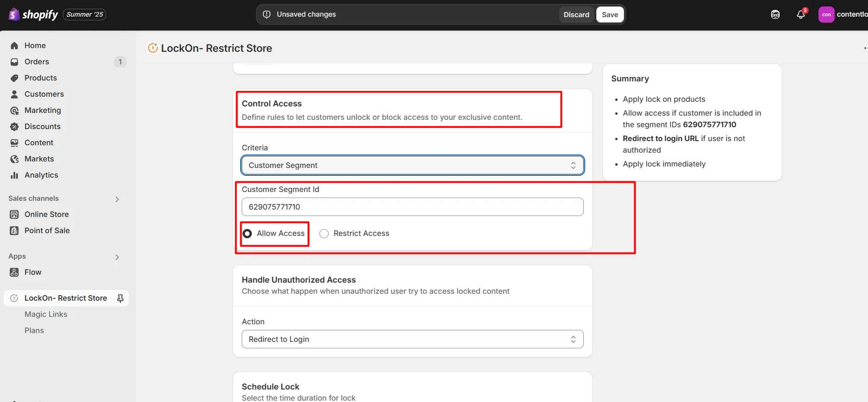Click the Home icon in sidebar
The width and height of the screenshot is (868, 402).
pyautogui.click(x=14, y=45)
